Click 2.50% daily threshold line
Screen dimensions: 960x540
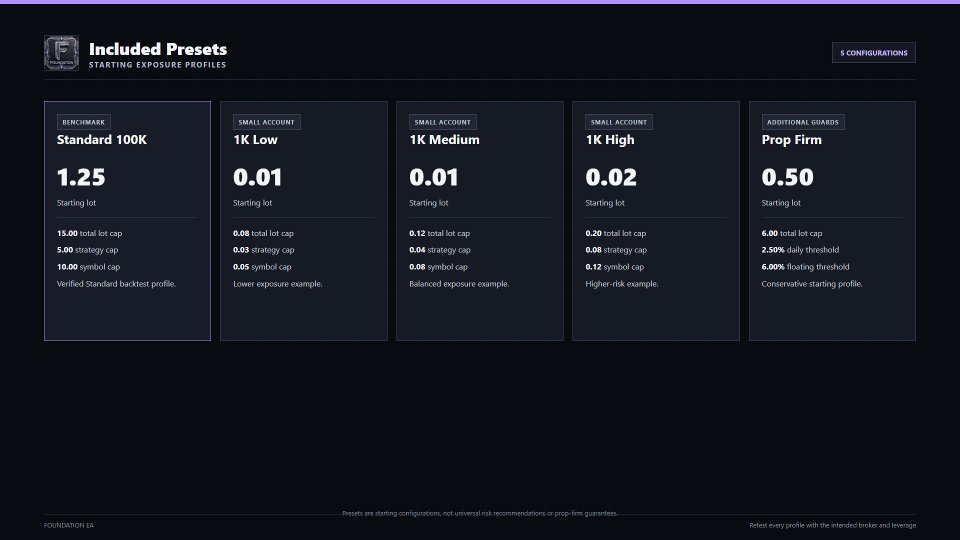(x=800, y=250)
